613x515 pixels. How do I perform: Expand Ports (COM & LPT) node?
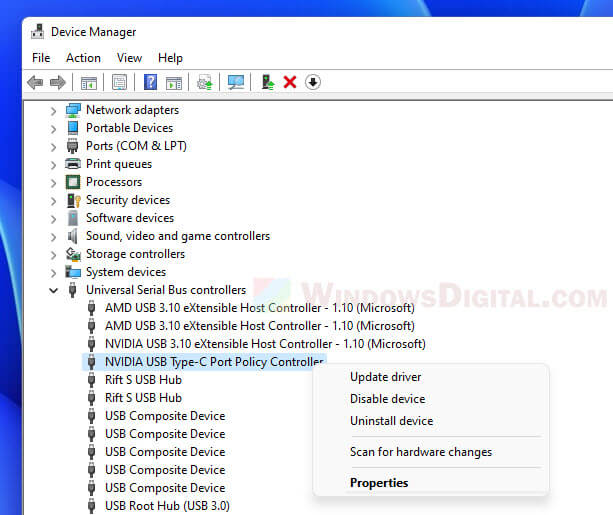[54, 147]
